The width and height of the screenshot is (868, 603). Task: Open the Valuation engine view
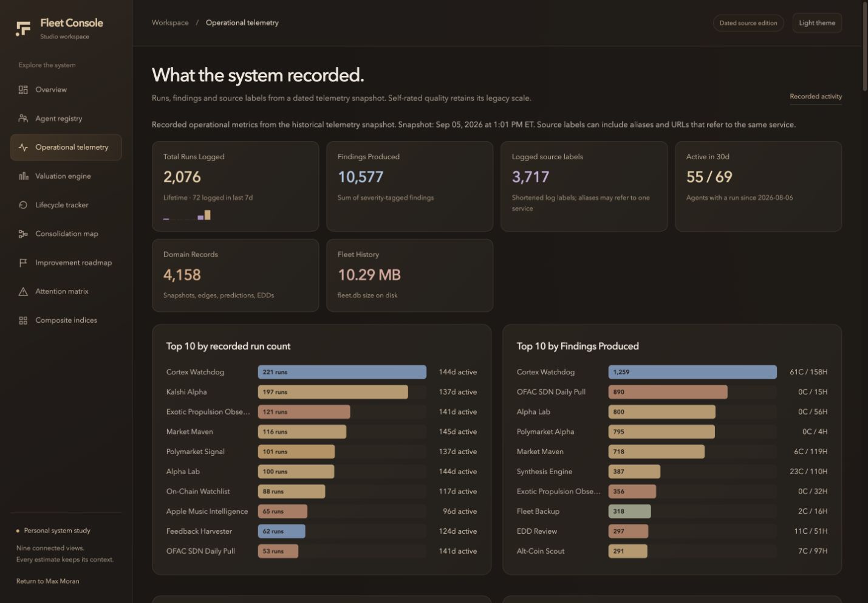pos(66,176)
